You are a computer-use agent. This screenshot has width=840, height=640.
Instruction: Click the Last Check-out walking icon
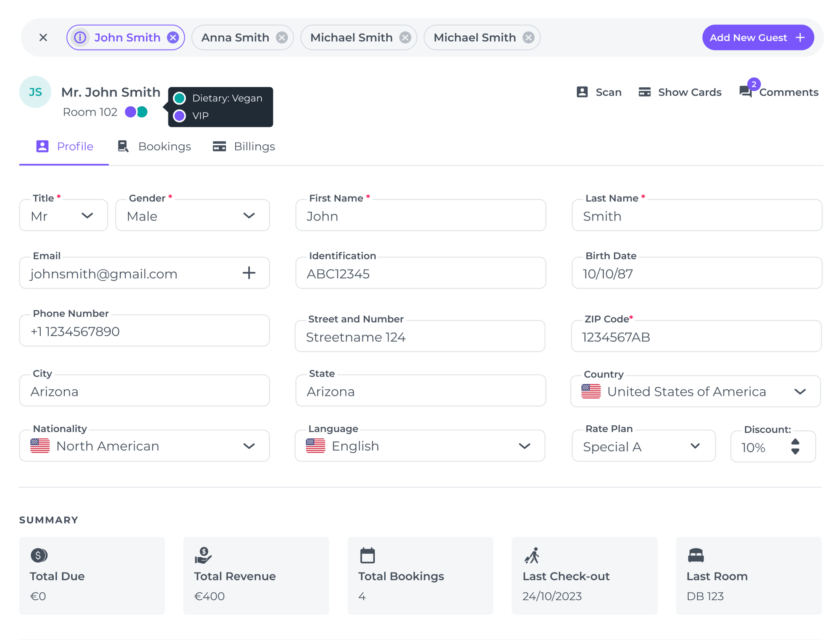point(533,555)
